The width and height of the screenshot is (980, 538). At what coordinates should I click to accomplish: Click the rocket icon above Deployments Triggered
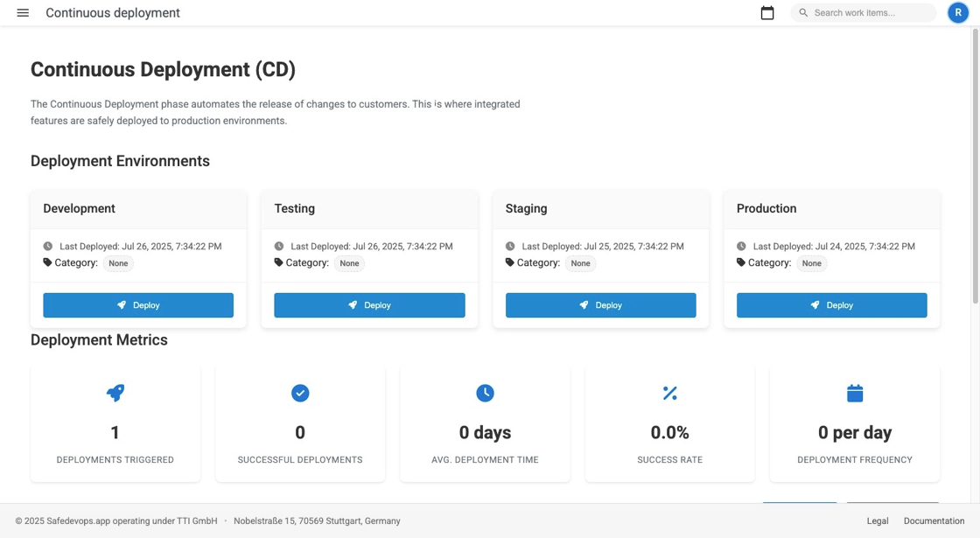pyautogui.click(x=115, y=393)
